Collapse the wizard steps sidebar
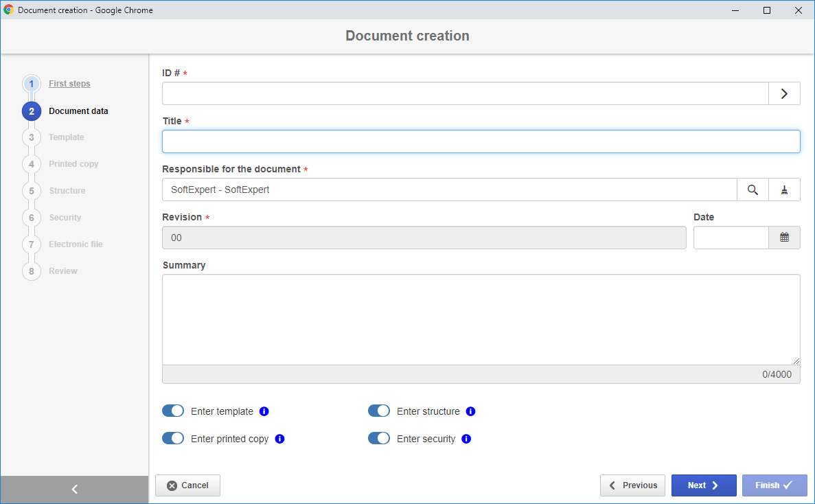 coord(74,490)
